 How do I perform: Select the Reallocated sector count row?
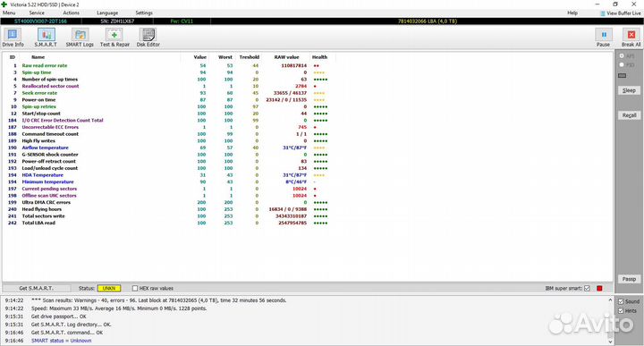[x=168, y=86]
